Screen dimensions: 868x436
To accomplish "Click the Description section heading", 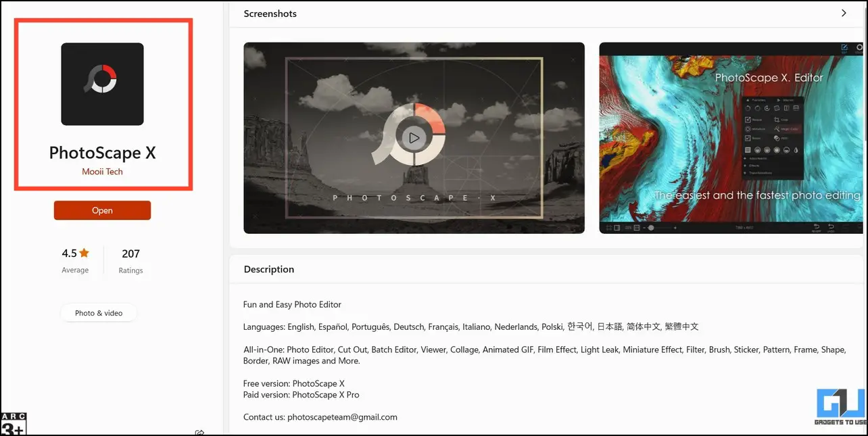I will tap(269, 269).
